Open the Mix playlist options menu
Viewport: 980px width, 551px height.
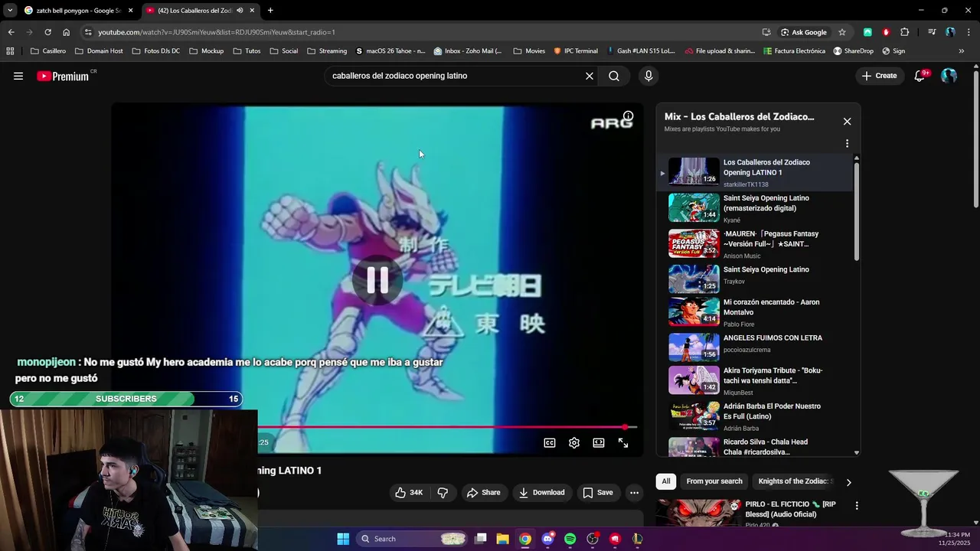coord(847,143)
